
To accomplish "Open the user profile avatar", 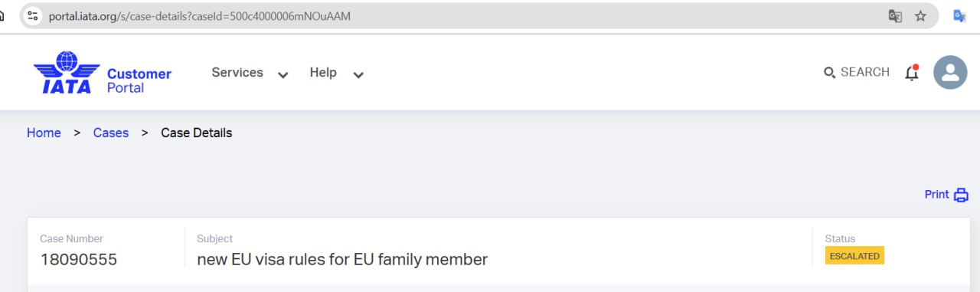I will click(950, 72).
